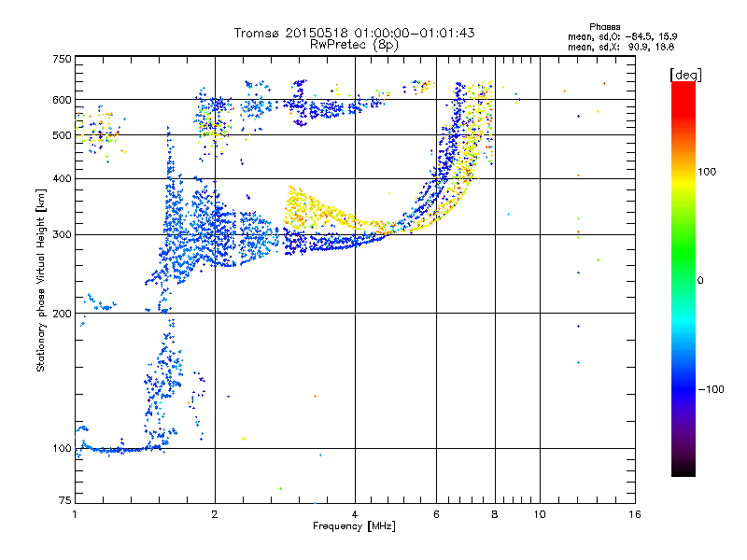Click the black bottom of the colorbar

[x=684, y=469]
